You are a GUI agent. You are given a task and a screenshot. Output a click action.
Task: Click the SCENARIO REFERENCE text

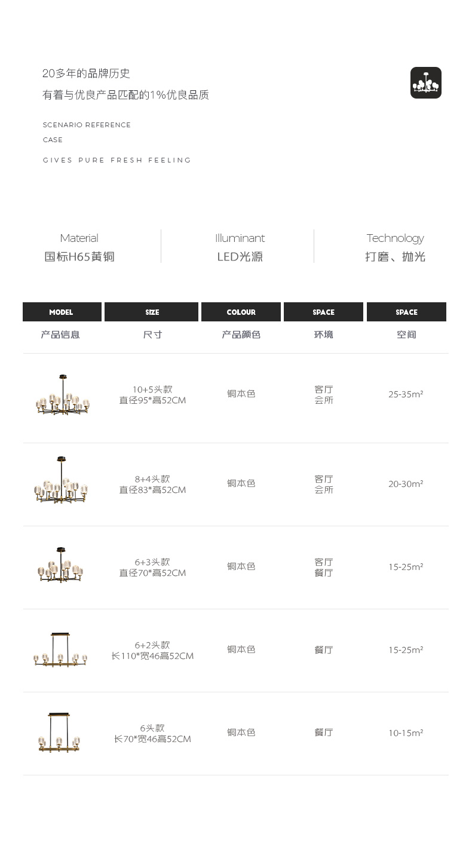point(87,125)
